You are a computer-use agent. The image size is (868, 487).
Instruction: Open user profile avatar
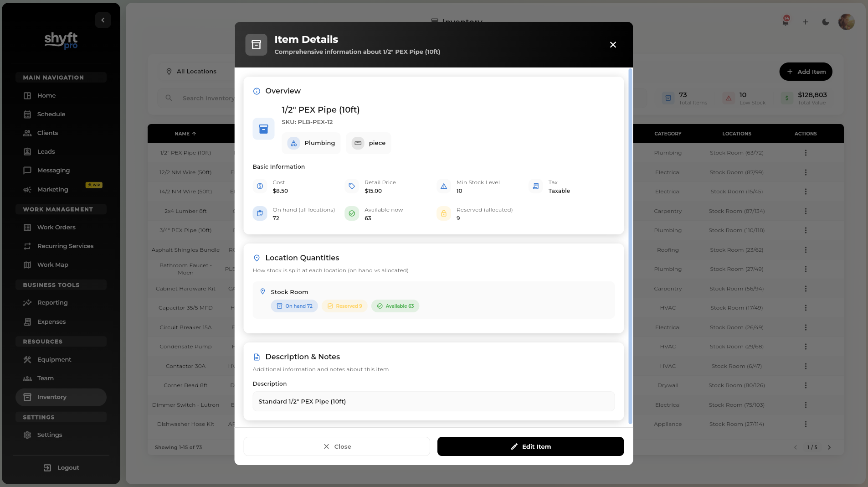point(846,22)
